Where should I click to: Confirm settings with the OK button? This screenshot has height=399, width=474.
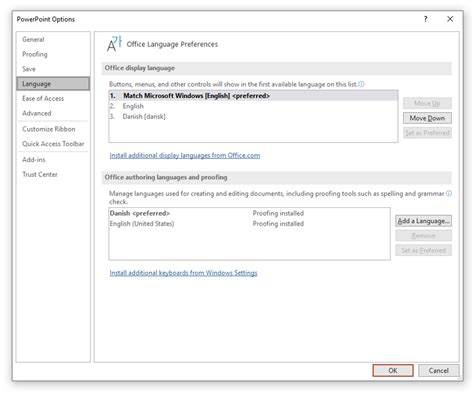(x=393, y=370)
